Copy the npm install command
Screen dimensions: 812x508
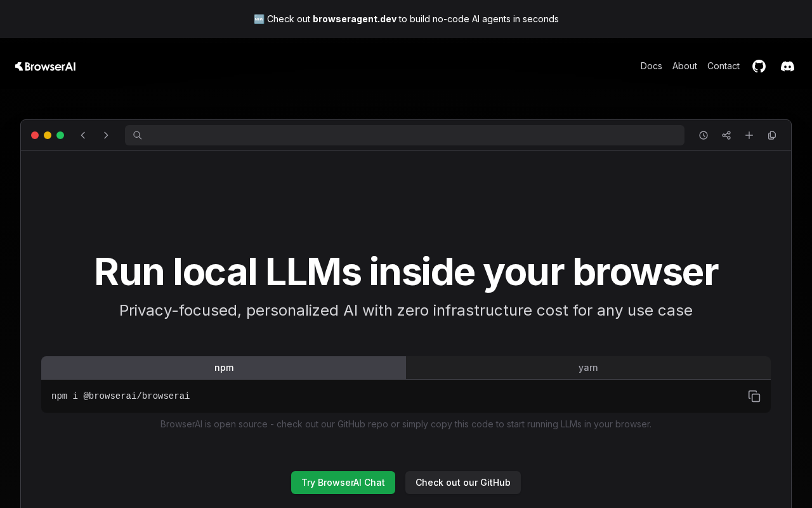point(754,396)
